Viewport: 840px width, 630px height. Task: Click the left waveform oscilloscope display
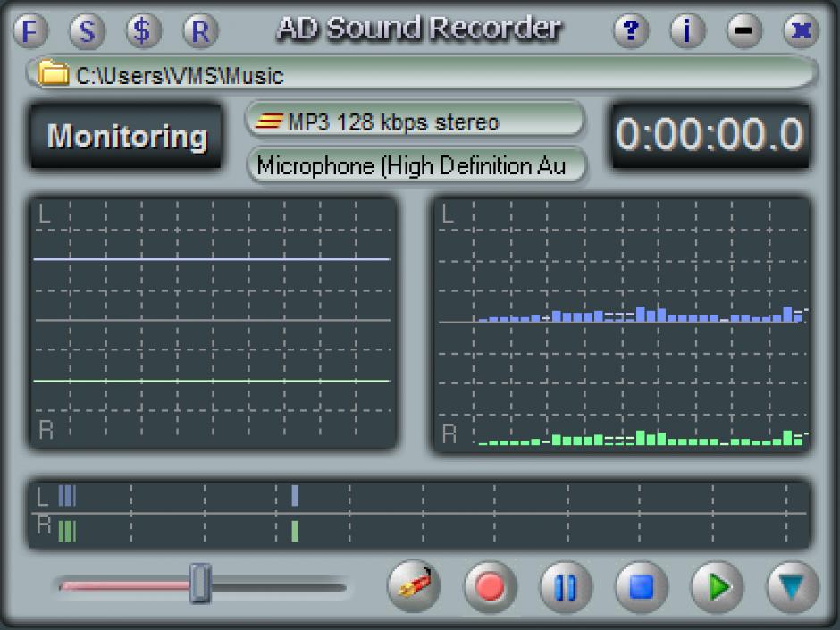coord(212,322)
